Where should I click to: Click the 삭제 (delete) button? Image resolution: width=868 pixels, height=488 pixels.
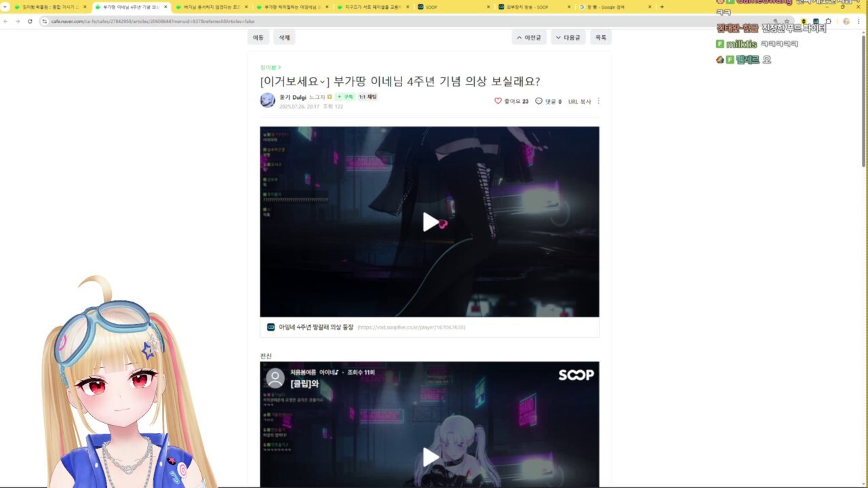(284, 38)
